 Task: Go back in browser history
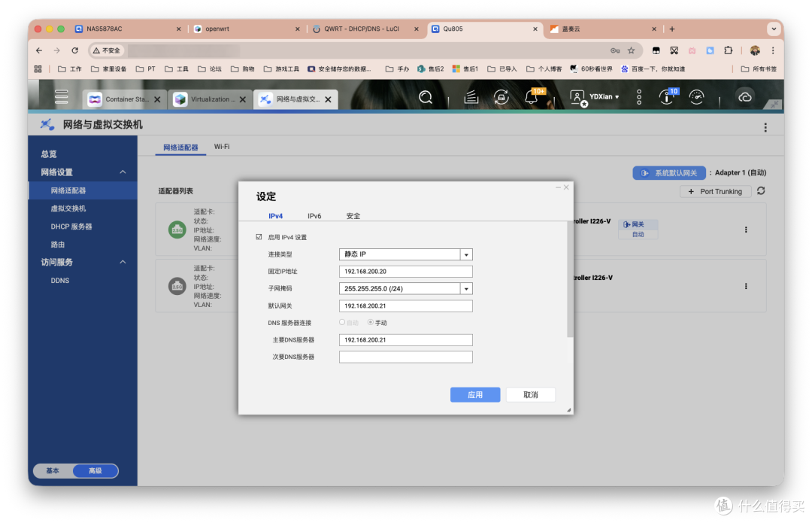click(x=39, y=50)
